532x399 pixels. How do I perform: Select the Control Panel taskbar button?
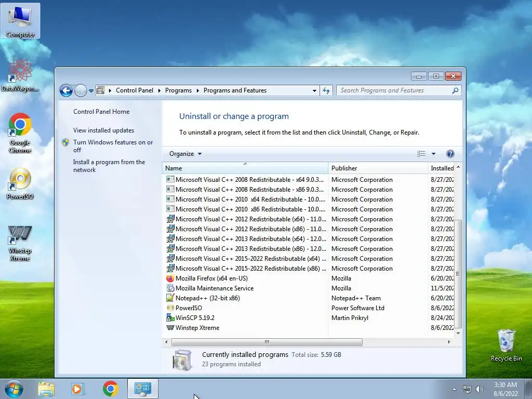tap(143, 389)
